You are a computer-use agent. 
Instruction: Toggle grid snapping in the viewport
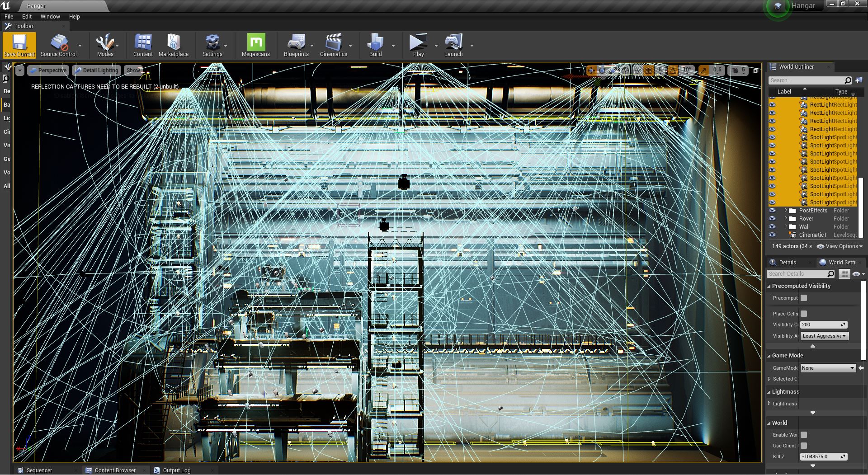tap(649, 70)
